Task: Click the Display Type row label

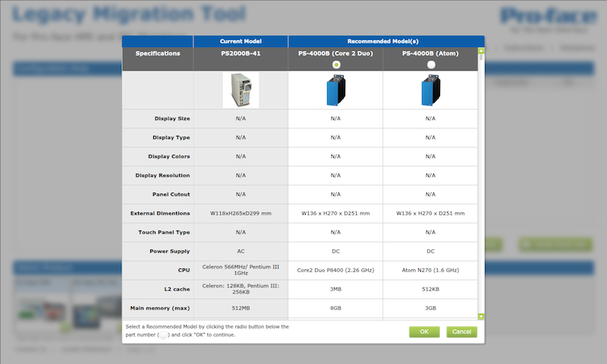Action: click(171, 138)
